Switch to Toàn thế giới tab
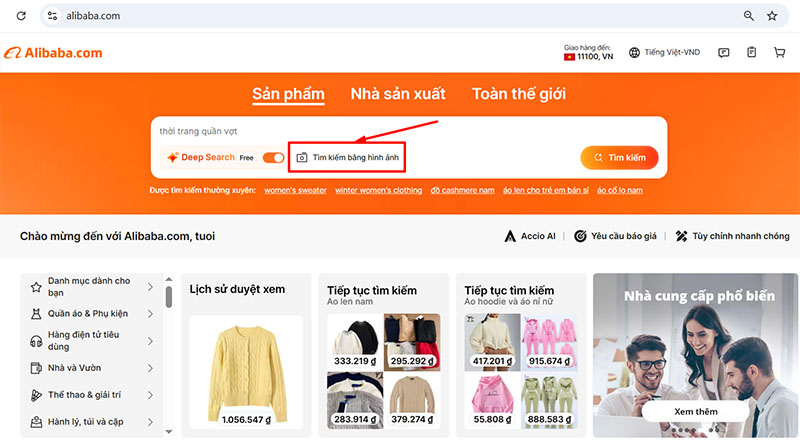 (519, 94)
